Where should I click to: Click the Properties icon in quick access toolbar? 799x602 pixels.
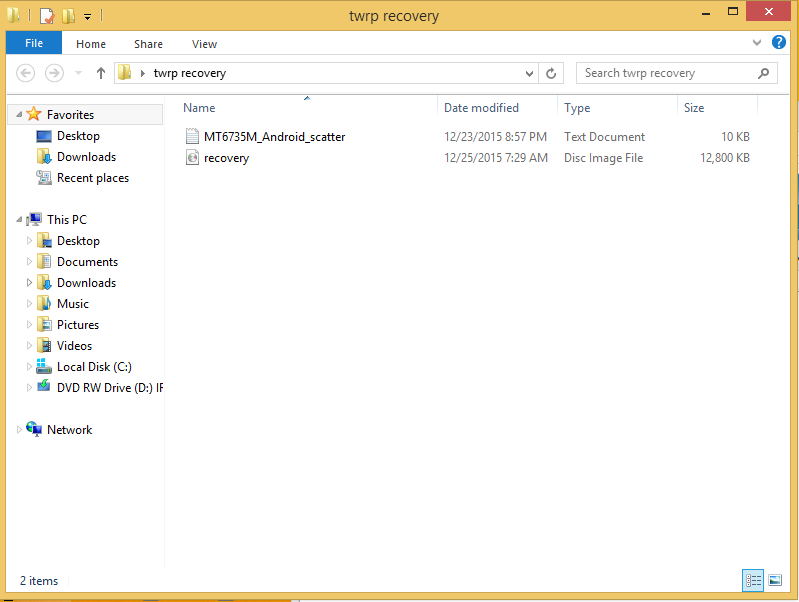click(x=47, y=16)
